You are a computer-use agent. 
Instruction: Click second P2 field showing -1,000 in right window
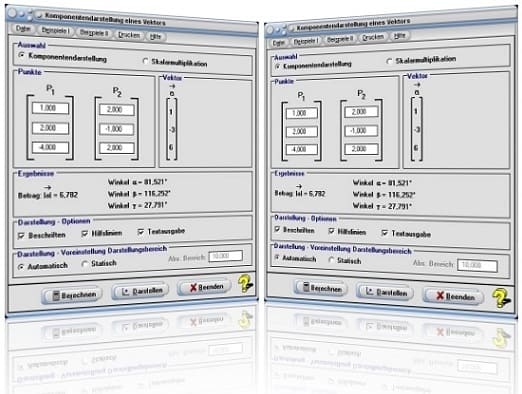(361, 130)
